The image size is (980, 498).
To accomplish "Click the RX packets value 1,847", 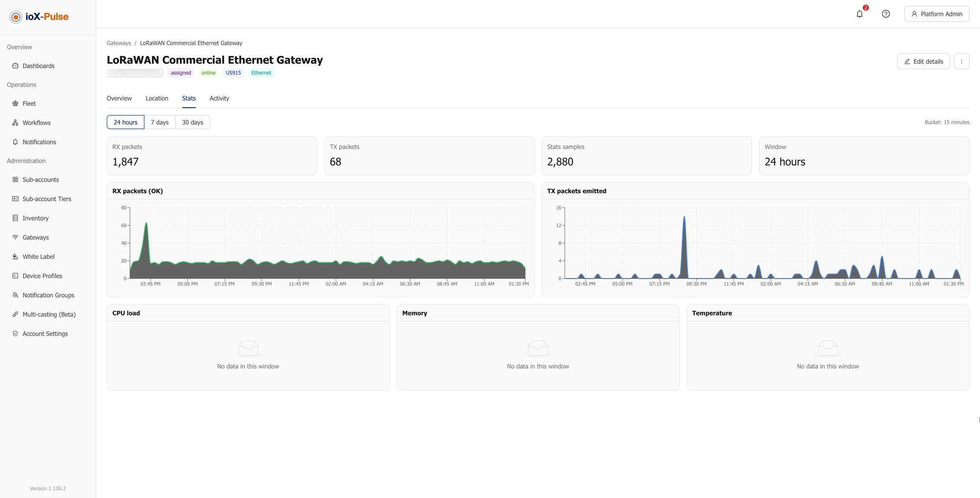I will tap(125, 162).
